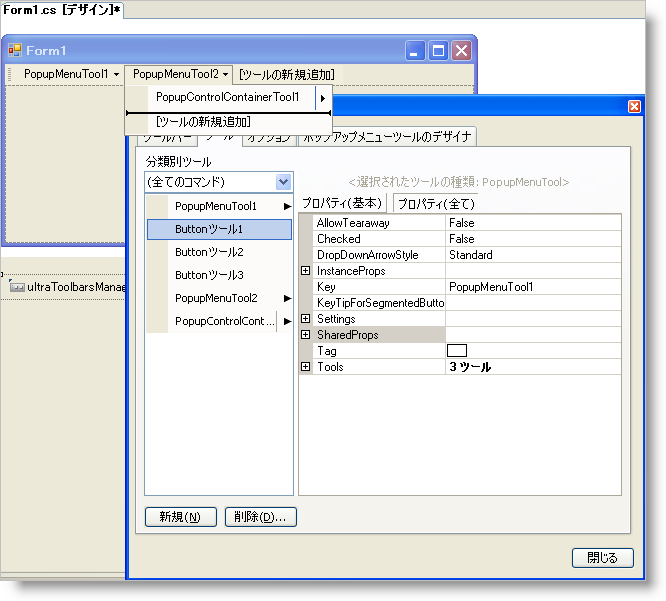The height and width of the screenshot is (601, 666).
Task: Edit the Key value PopupMenuTool1
Action: click(533, 287)
